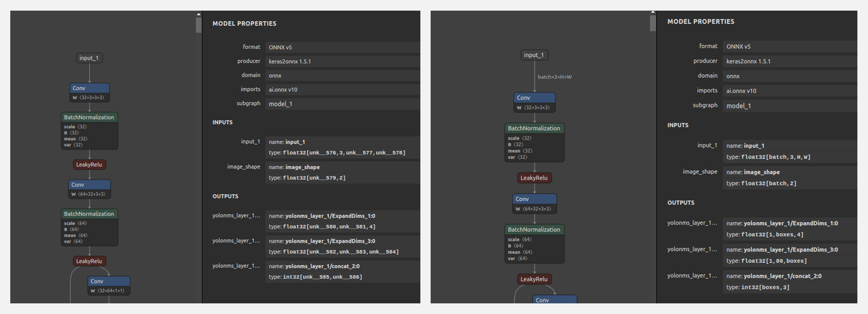The height and width of the screenshot is (314, 868).
Task: Click type float32[unk__580,unk__581,4]
Action: coord(342,226)
